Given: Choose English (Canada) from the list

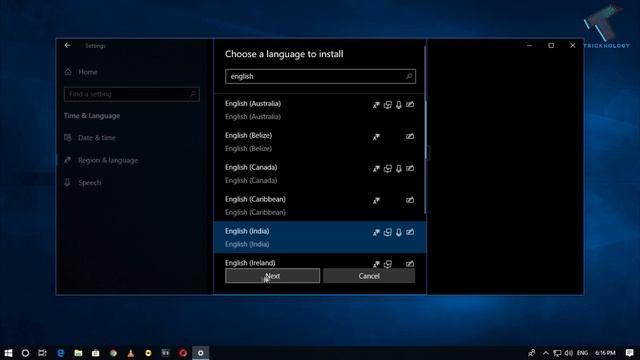Looking at the screenshot, I should (x=320, y=173).
